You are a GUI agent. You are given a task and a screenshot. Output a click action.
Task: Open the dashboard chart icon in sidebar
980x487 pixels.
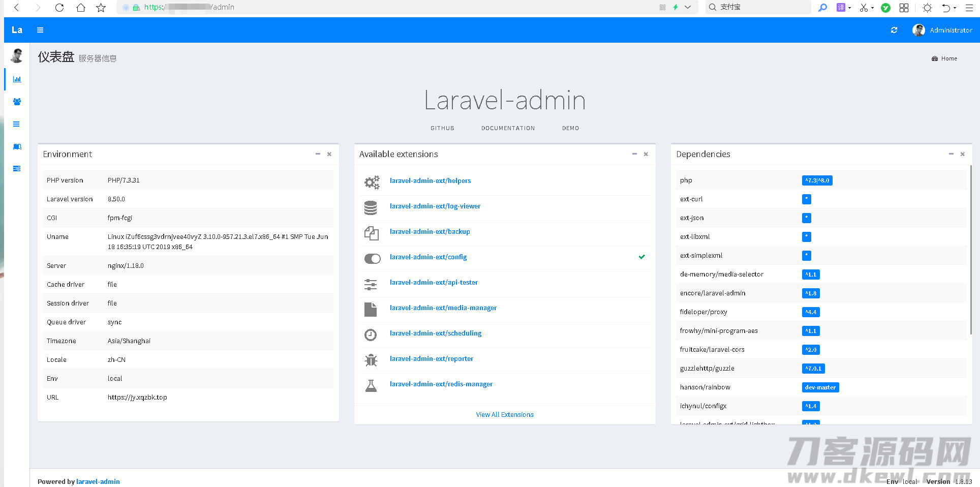point(17,79)
